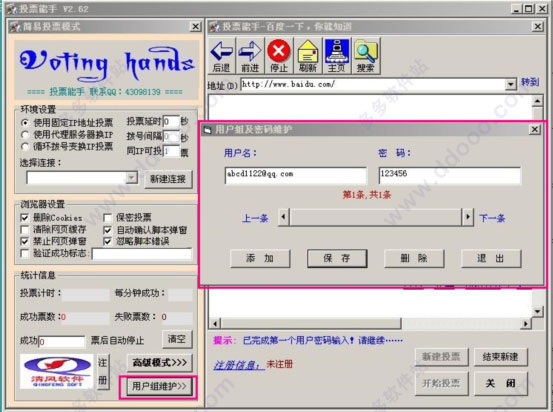Open 用户组维护>> user group panel
This screenshot has height=412, width=553.
pos(159,386)
